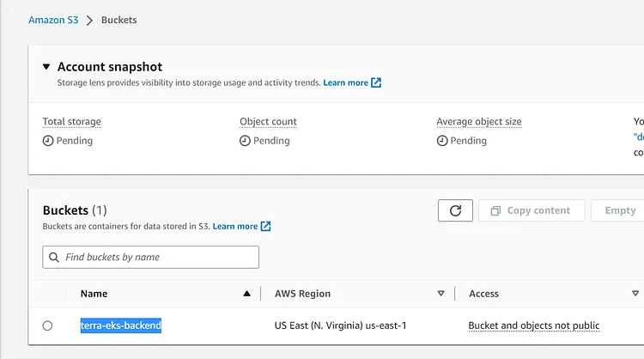The width and height of the screenshot is (644, 359).
Task: Click the clock icon under Average object size
Action: coord(442,141)
